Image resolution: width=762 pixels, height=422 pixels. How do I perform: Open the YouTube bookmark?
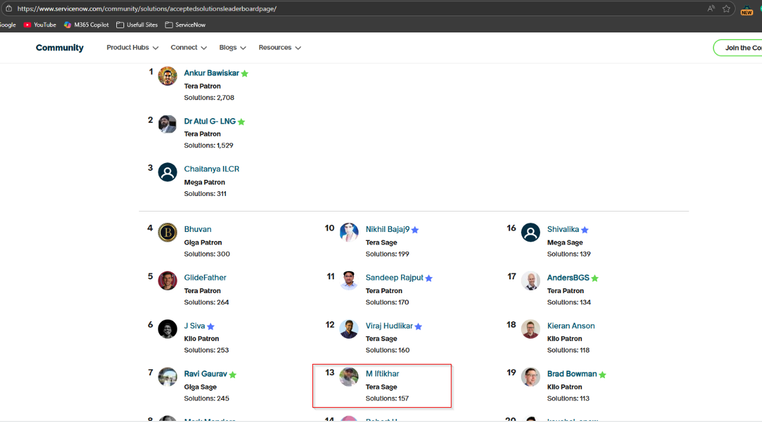pos(40,25)
